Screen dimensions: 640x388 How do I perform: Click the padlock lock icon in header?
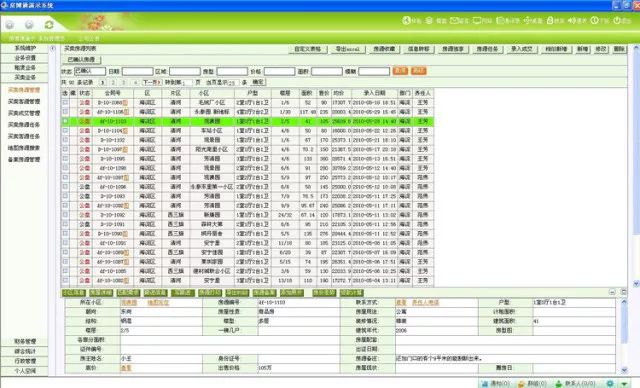550,20
